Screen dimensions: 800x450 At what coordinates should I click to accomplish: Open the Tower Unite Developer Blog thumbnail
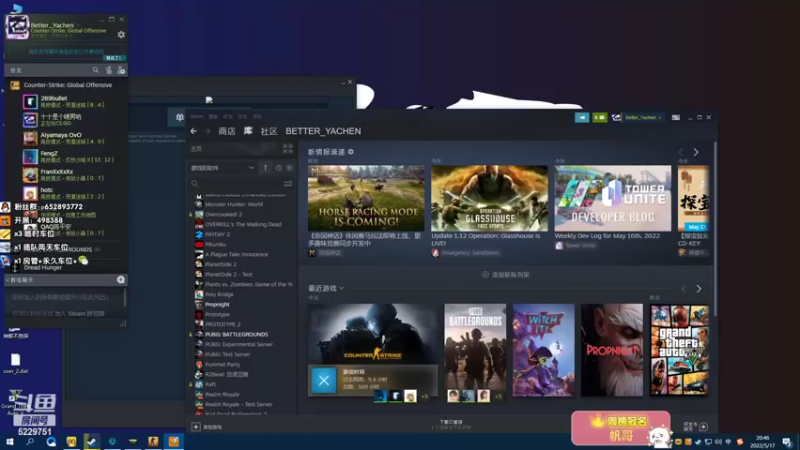click(613, 198)
